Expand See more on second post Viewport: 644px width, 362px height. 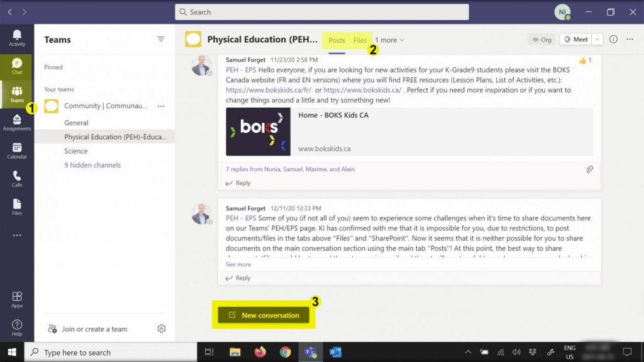click(238, 264)
